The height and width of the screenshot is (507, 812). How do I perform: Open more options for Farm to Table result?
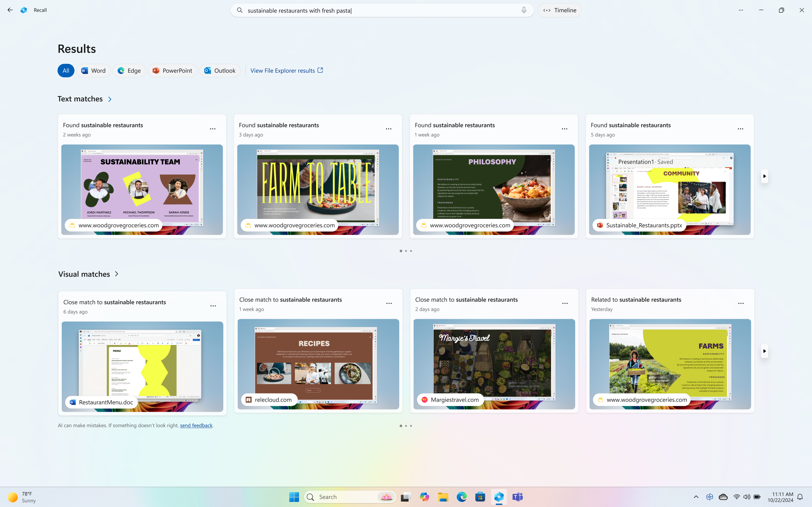click(388, 128)
